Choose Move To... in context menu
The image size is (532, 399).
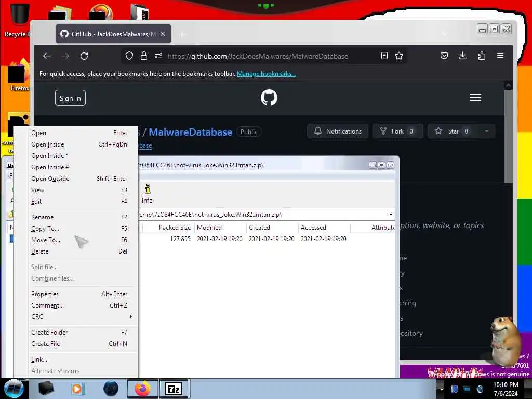tap(79, 240)
